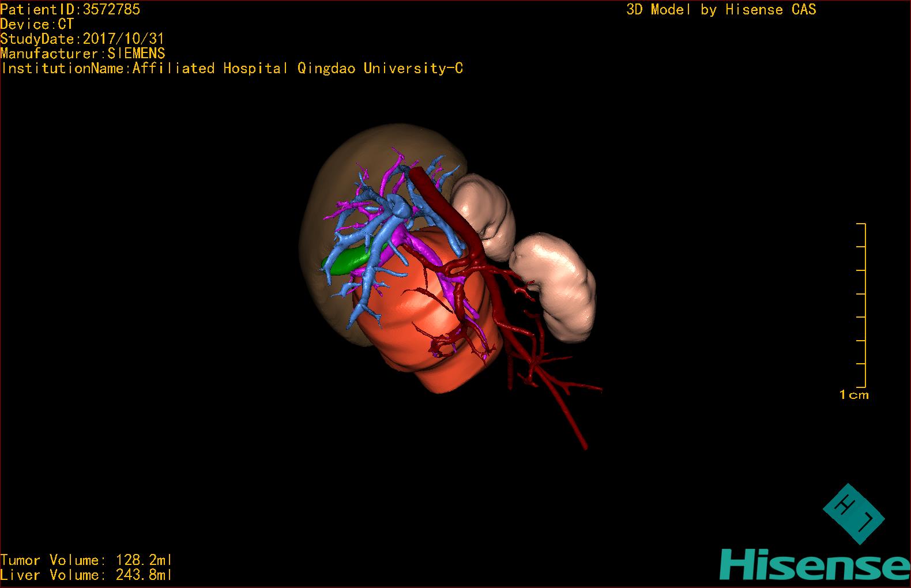Click the teal HL orientation cube icon

pos(853,513)
